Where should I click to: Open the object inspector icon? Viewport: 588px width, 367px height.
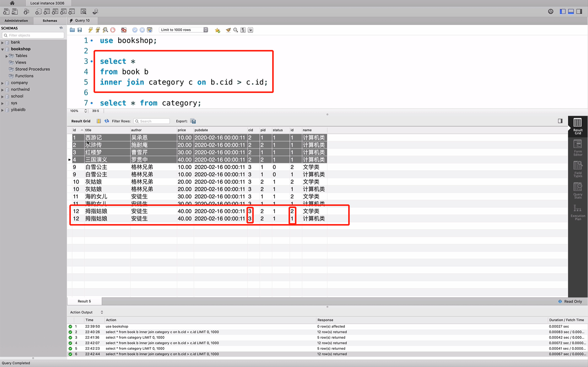pos(26,12)
